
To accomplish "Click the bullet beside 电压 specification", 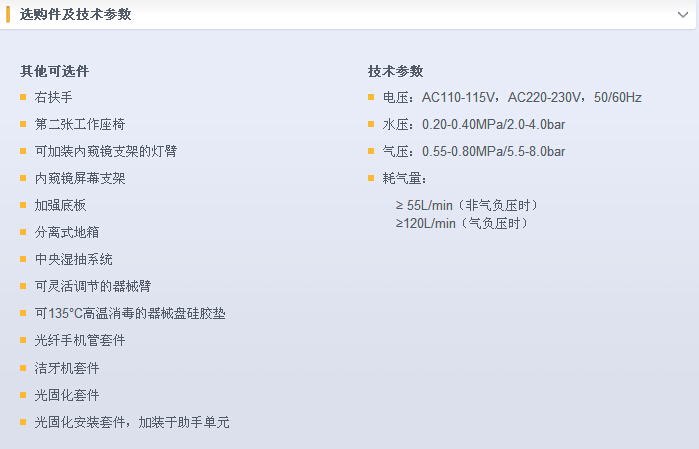I will [x=371, y=97].
